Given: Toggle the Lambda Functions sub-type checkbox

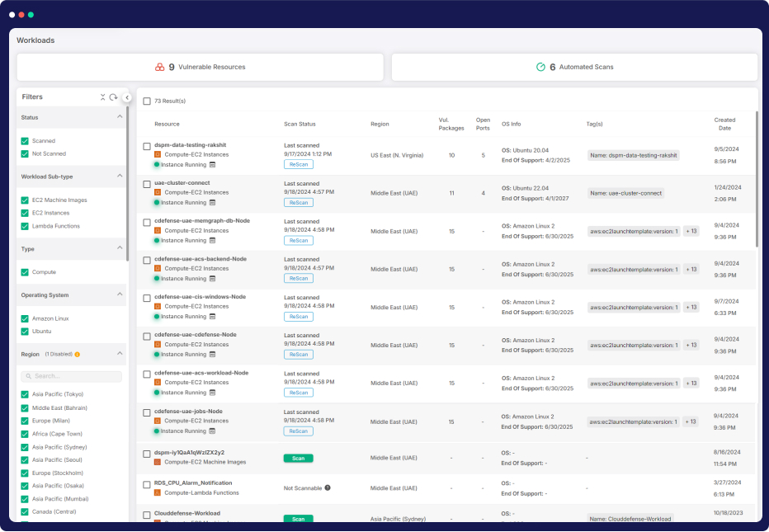Looking at the screenshot, I should click(25, 226).
